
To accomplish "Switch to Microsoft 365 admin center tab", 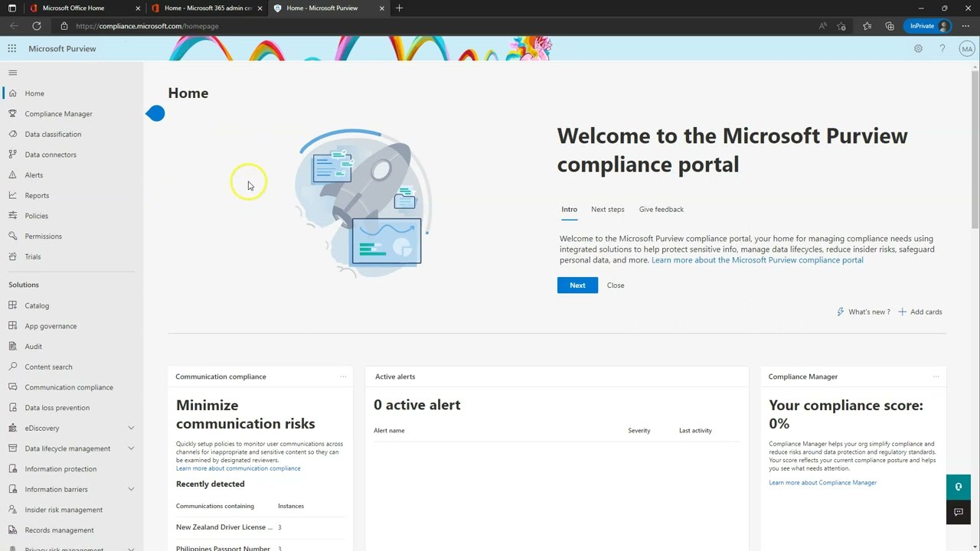I will point(207,8).
